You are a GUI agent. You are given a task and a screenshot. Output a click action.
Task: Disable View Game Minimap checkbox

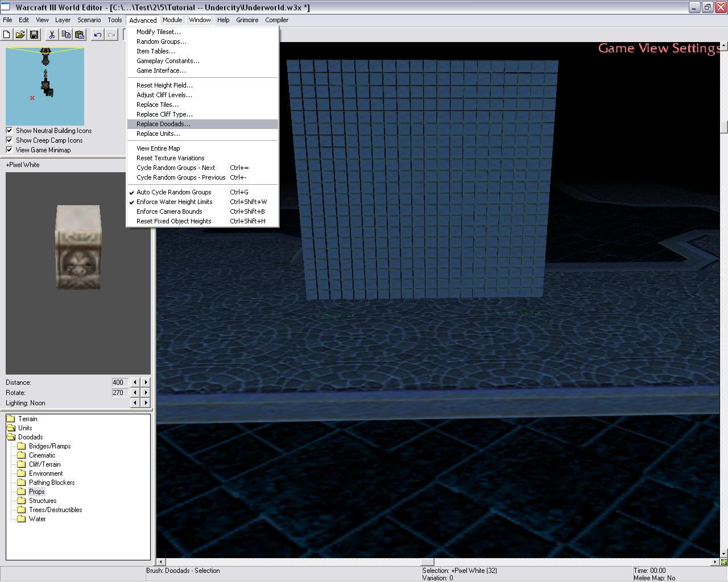(9, 150)
